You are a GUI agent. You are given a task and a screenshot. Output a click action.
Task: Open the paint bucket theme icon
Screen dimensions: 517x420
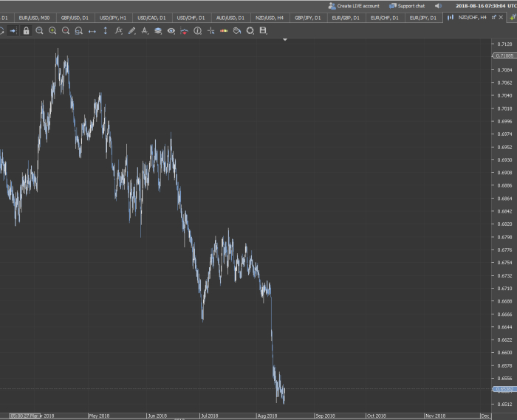(x=237, y=31)
